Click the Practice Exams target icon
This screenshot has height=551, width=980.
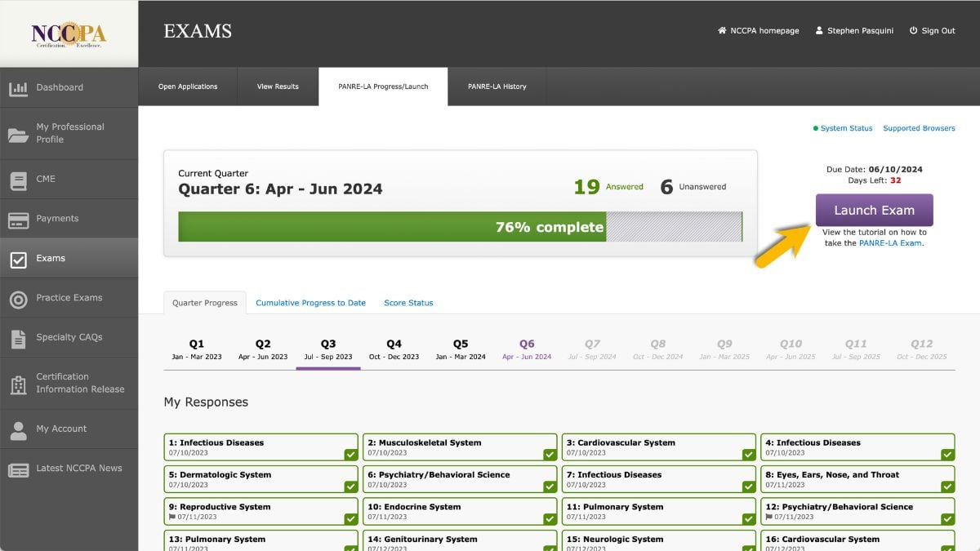coord(18,300)
